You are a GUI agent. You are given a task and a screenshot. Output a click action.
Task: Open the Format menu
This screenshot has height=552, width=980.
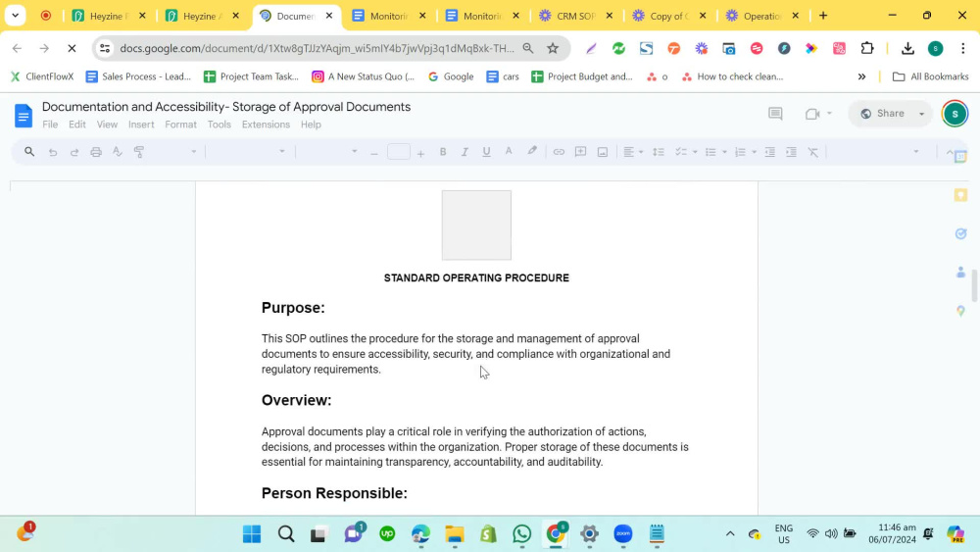(180, 125)
